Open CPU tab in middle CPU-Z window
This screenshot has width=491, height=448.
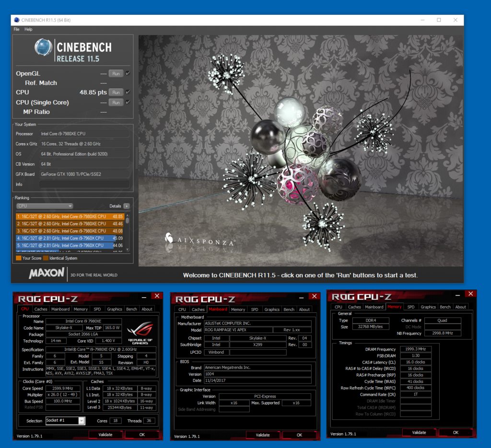pyautogui.click(x=182, y=310)
